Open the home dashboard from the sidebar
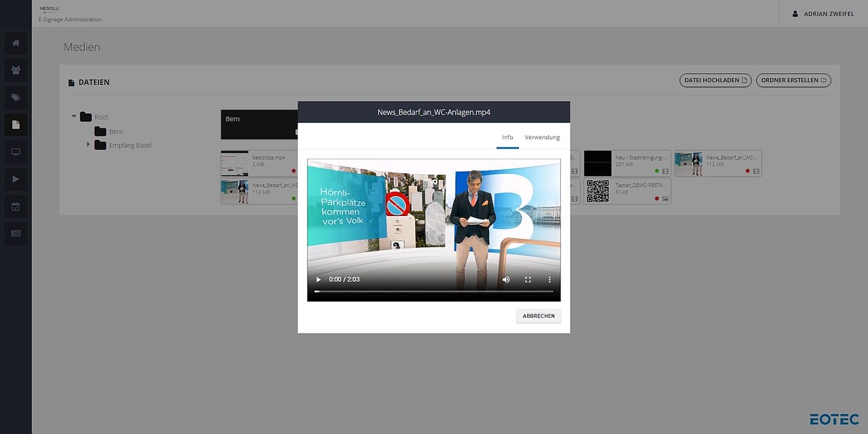Image resolution: width=868 pixels, height=434 pixels. 16,43
